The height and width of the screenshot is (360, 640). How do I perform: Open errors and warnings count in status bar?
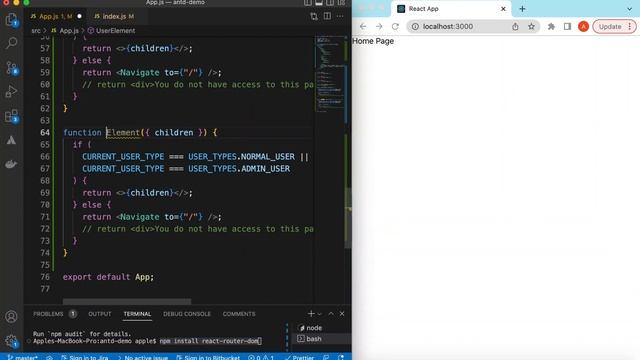261,357
